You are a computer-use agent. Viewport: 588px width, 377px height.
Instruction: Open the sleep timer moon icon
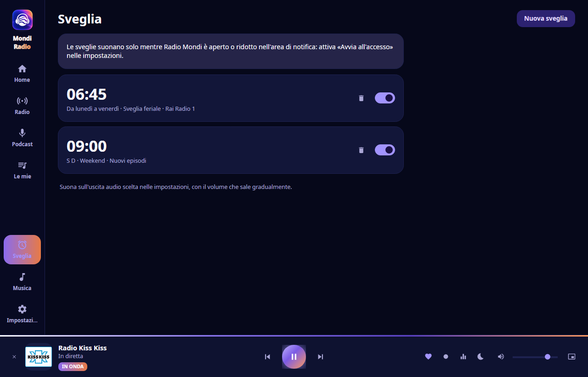coord(481,356)
